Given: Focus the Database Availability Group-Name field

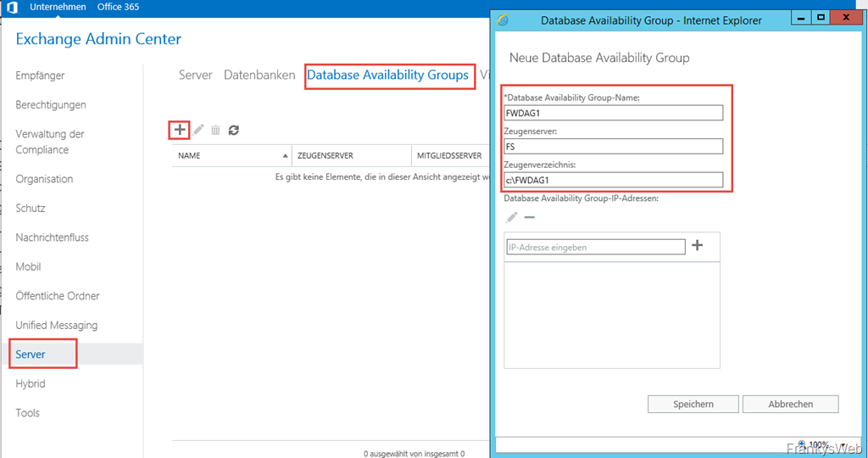Looking at the screenshot, I should 613,113.
